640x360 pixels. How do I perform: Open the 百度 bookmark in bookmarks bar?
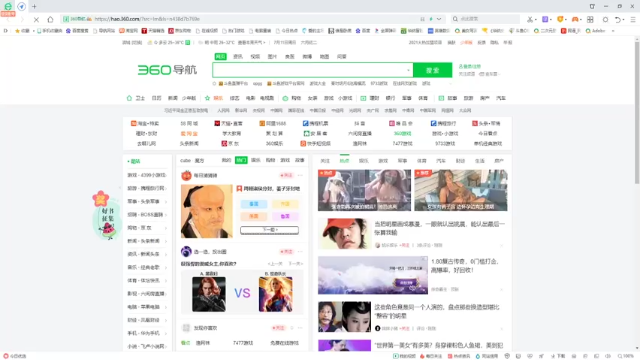coord(363,31)
